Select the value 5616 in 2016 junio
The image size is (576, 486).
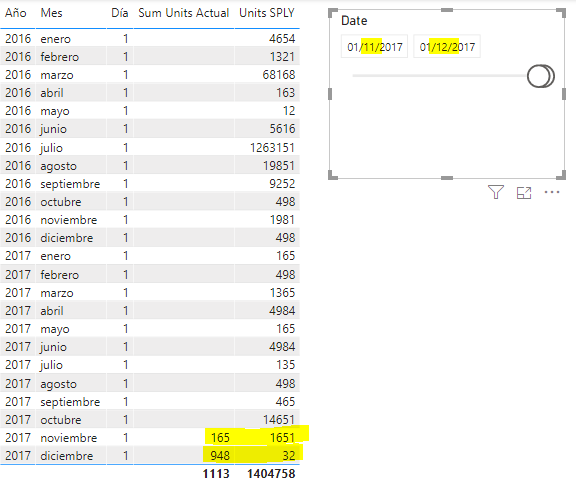pos(282,129)
